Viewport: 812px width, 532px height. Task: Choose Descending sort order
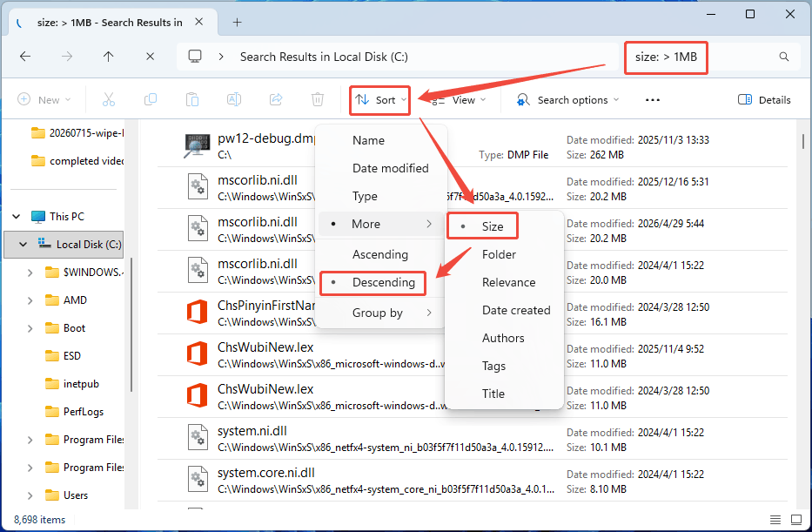click(x=382, y=283)
